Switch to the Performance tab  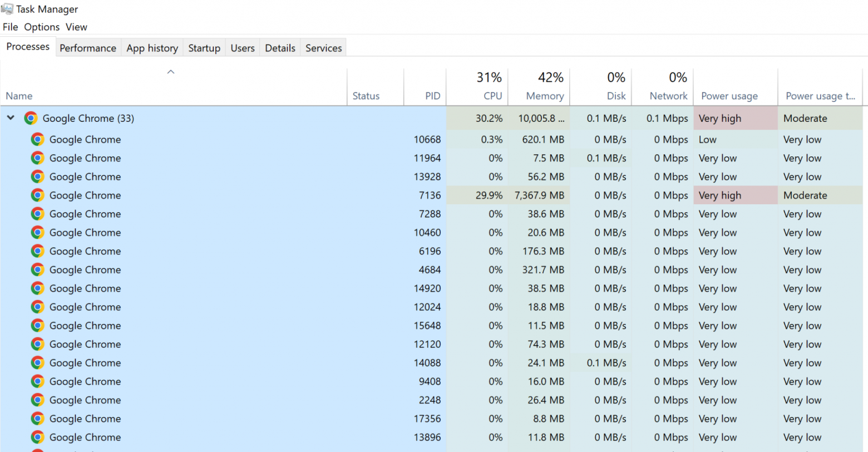point(88,48)
